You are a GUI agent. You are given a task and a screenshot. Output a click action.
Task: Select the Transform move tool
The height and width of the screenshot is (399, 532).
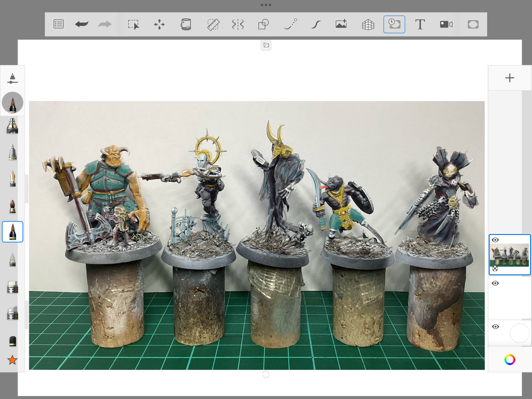(x=159, y=24)
